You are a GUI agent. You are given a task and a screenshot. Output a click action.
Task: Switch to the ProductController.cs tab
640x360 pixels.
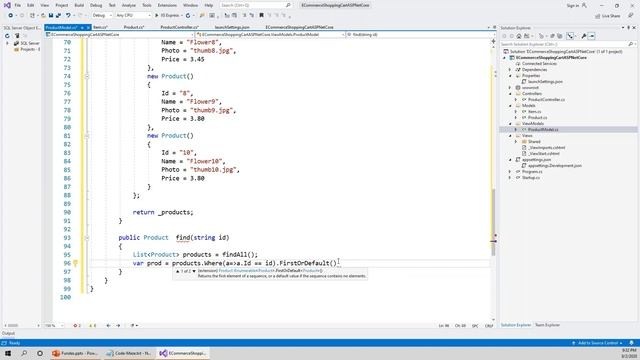coord(180,27)
